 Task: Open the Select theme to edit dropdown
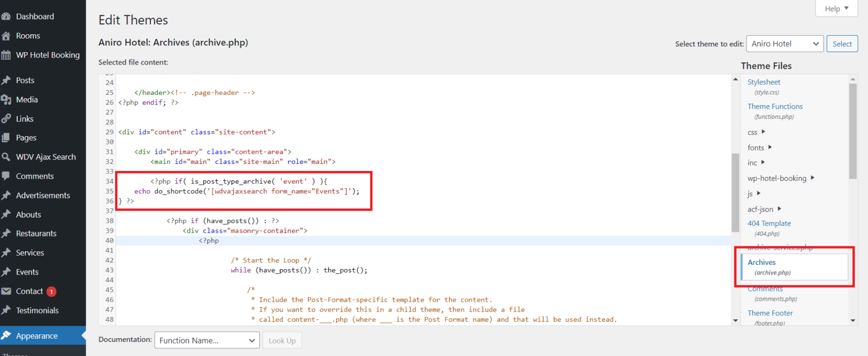(x=784, y=44)
